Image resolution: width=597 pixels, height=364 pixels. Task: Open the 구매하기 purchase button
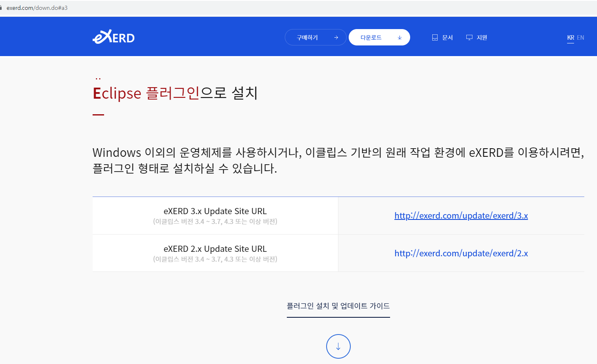click(x=316, y=37)
